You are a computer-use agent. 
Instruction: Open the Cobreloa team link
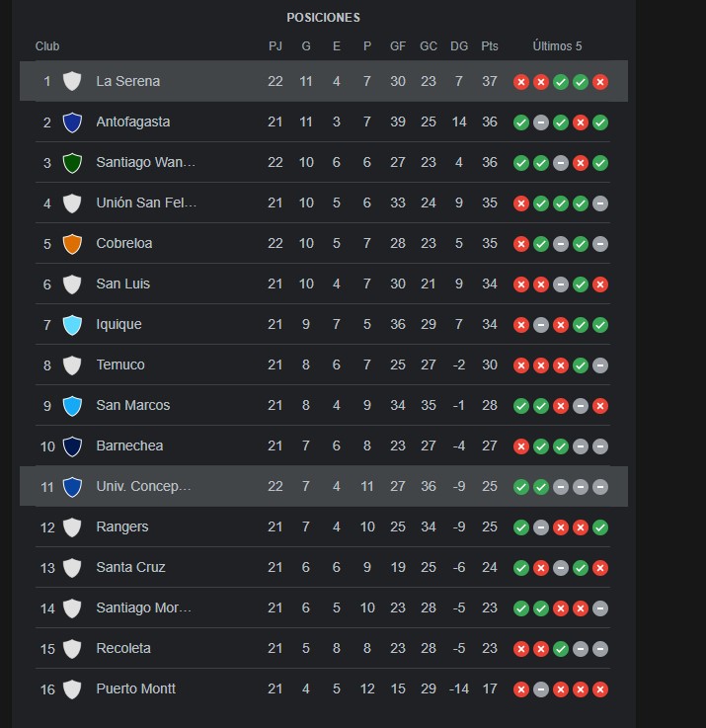[x=124, y=243]
